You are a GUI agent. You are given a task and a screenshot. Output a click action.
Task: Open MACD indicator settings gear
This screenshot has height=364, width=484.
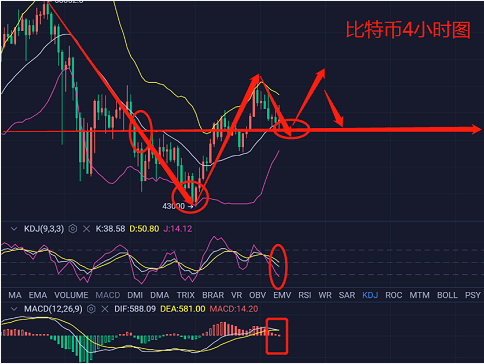coord(91,309)
